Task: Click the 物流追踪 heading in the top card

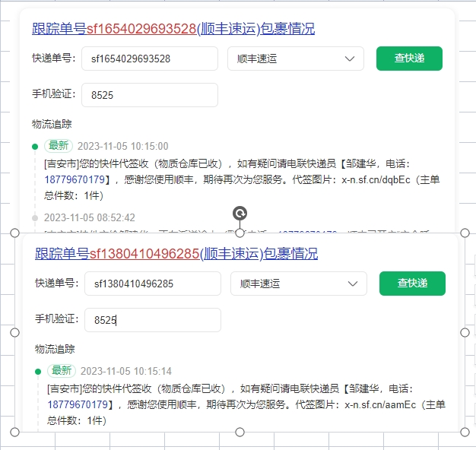Action: click(x=52, y=124)
